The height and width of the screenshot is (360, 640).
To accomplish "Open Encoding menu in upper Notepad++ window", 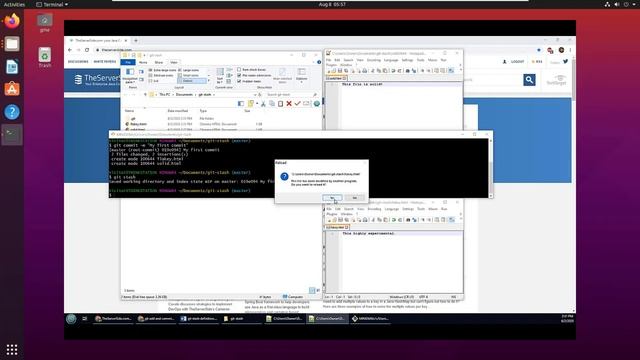I will [x=373, y=60].
